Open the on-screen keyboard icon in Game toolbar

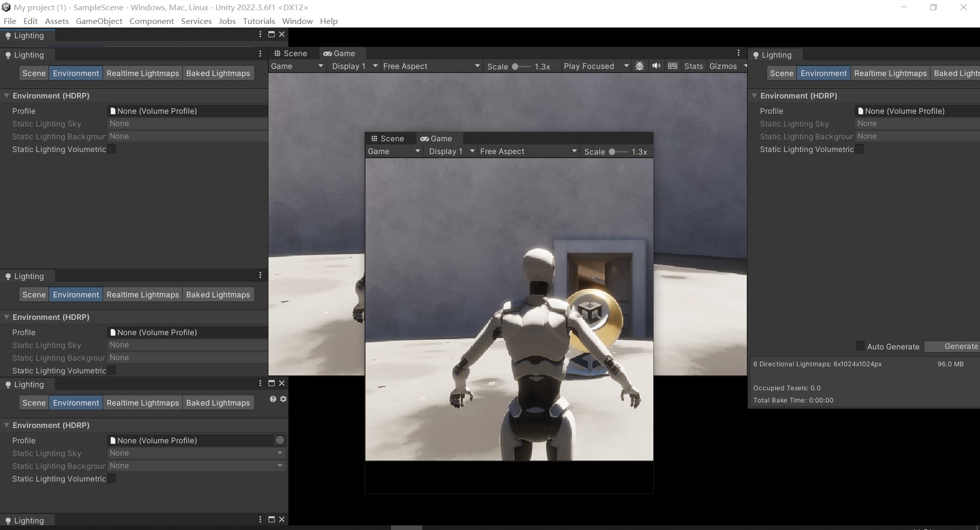click(673, 66)
